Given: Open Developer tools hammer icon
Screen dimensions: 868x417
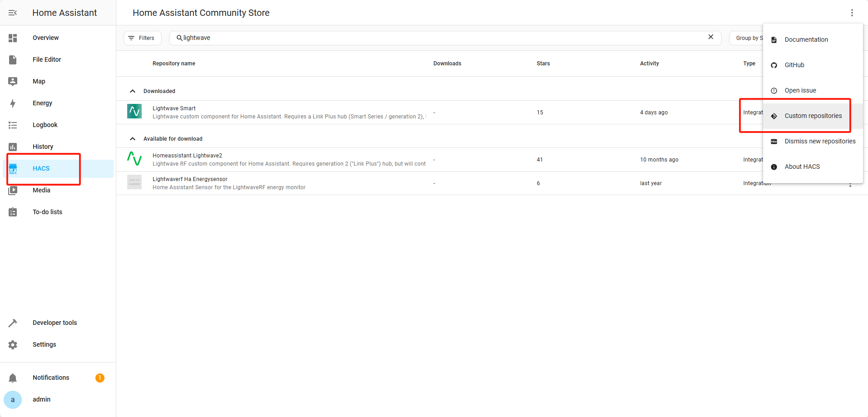Looking at the screenshot, I should (x=13, y=323).
